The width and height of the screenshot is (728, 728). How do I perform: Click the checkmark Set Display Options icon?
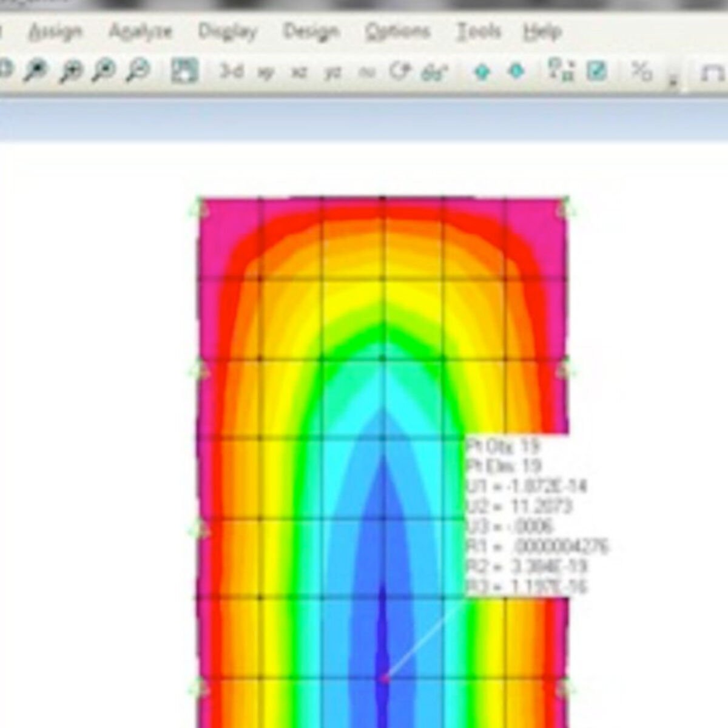click(x=596, y=71)
